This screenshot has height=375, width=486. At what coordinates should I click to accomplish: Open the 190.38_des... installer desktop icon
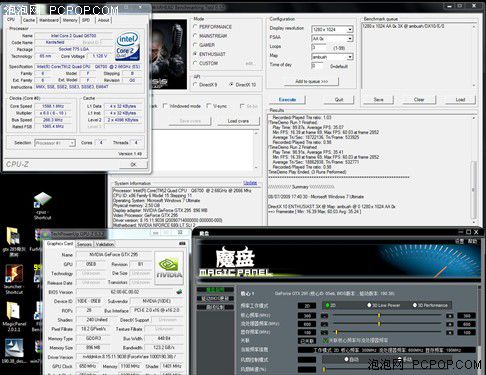[x=13, y=351]
